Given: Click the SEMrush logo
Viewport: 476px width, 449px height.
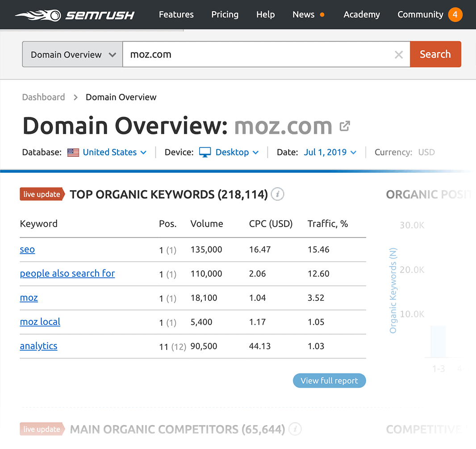Looking at the screenshot, I should tap(75, 15).
